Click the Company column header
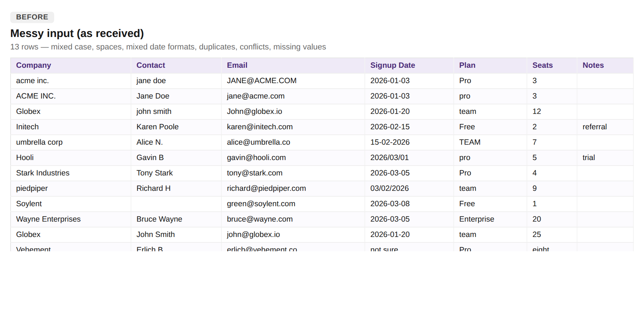 71,66
